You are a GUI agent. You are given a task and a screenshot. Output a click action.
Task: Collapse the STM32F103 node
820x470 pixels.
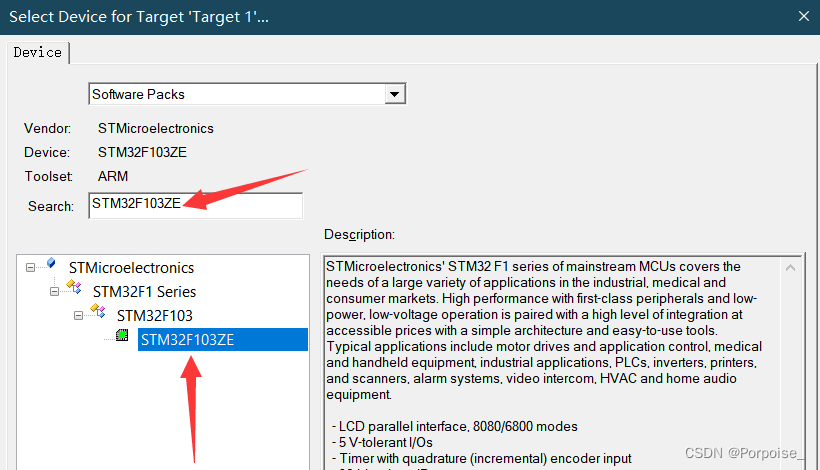pos(78,316)
